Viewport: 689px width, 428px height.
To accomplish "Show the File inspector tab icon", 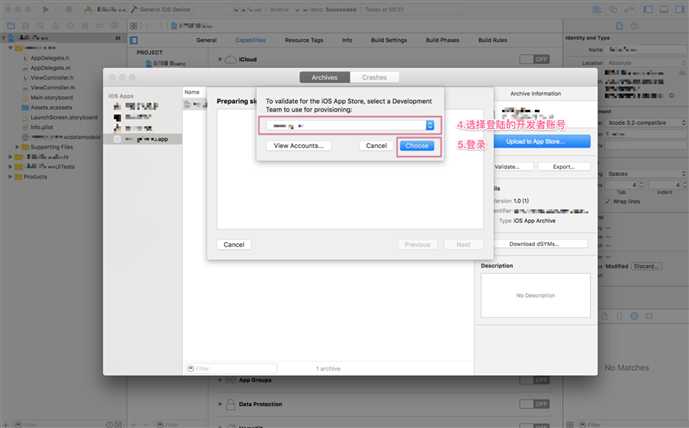I will coord(620,26).
